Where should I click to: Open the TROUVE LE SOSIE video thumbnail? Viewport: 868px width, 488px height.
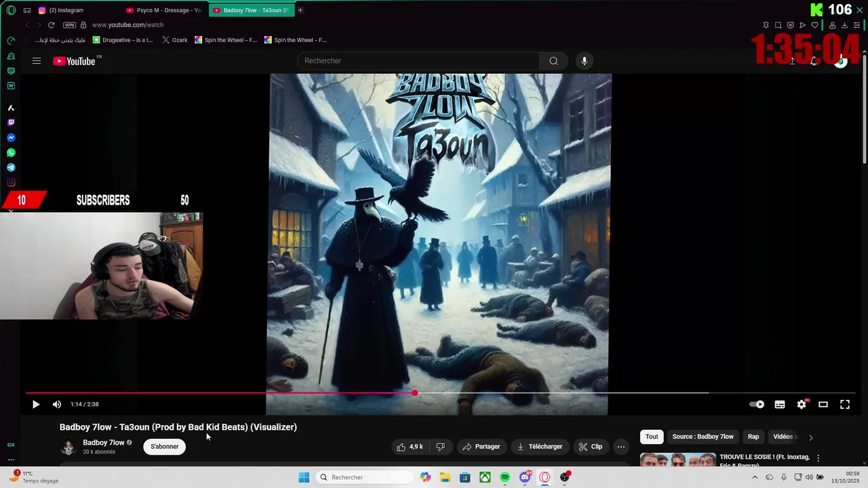point(677,460)
